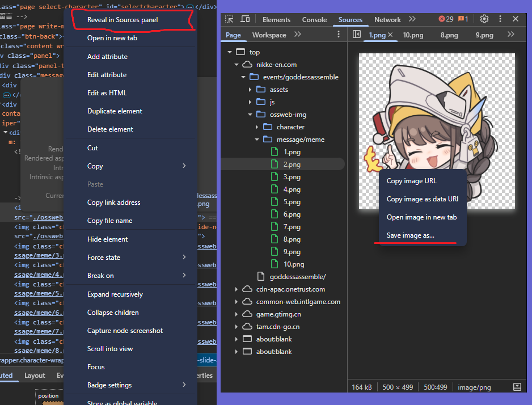Choose Open image in new tab

click(423, 217)
